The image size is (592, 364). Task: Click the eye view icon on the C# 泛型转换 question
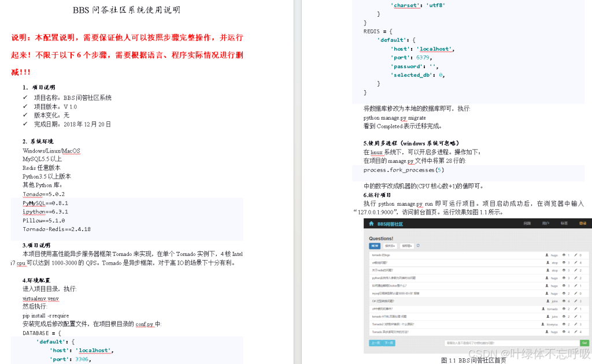[564, 301]
